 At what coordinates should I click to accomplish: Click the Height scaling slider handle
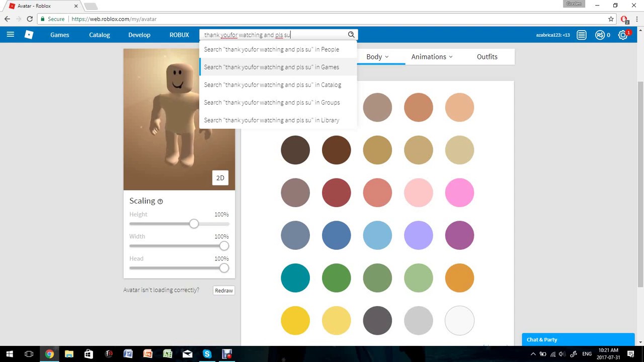194,224
